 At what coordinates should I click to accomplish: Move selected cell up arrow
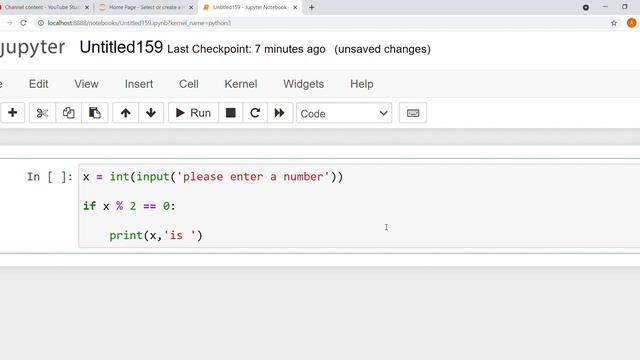click(125, 113)
